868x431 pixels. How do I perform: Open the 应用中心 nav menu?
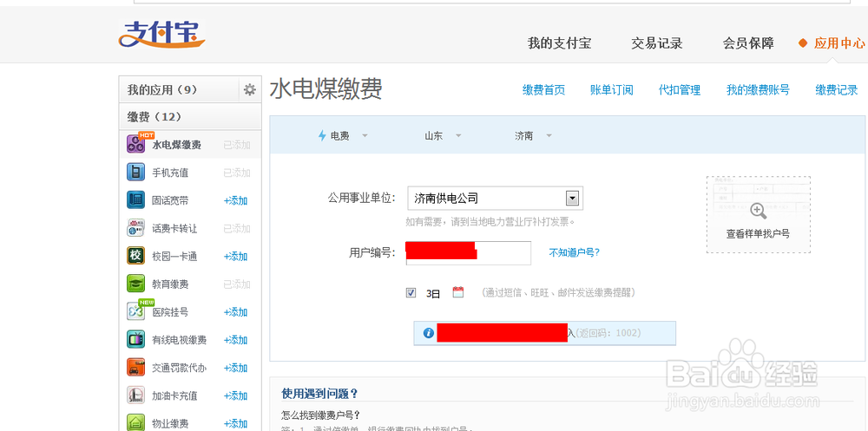[839, 43]
